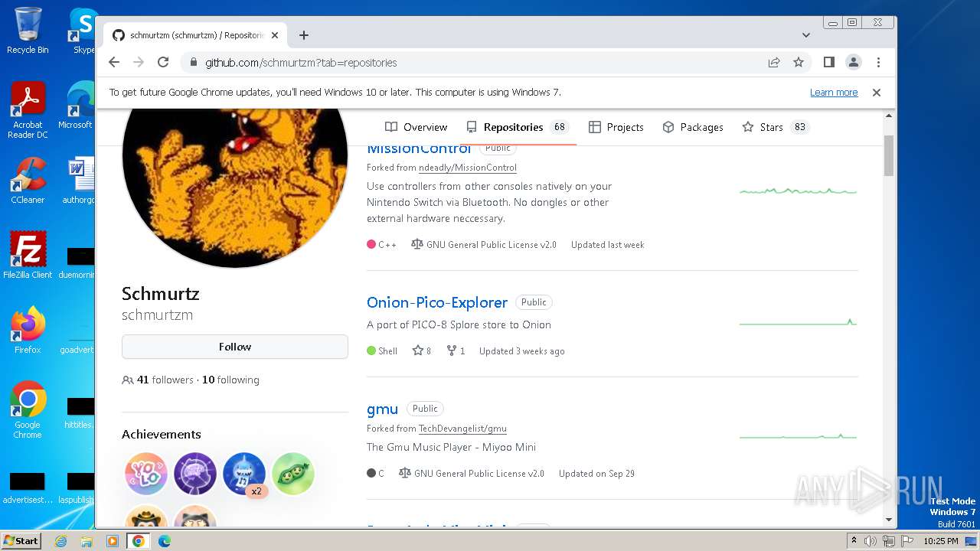Viewport: 980px width, 551px height.
Task: Open FileZilla Client desktop shortcut
Action: coord(28,256)
